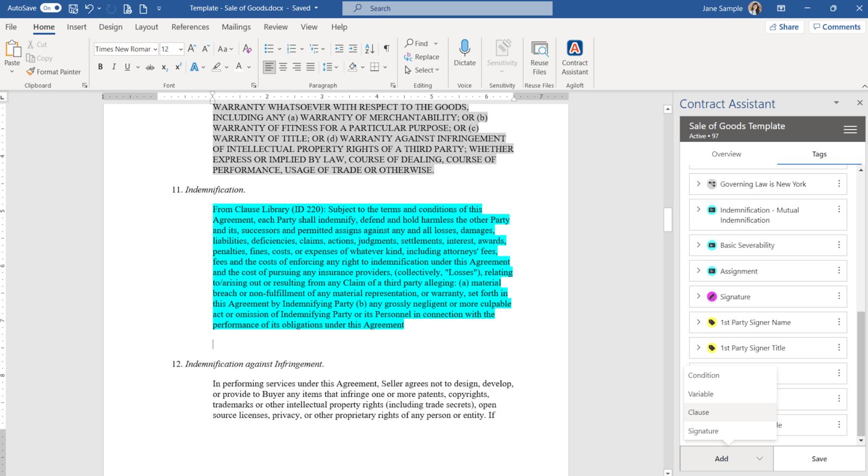
Task: Click the Format Painter icon
Action: 31,72
